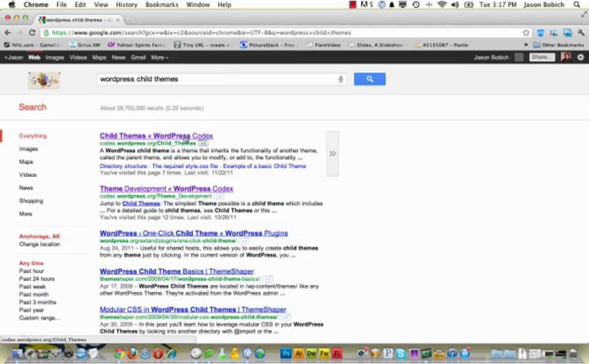This screenshot has width=589, height=364.
Task: Open the Bookmarks menu in menu bar
Action: 162,5
